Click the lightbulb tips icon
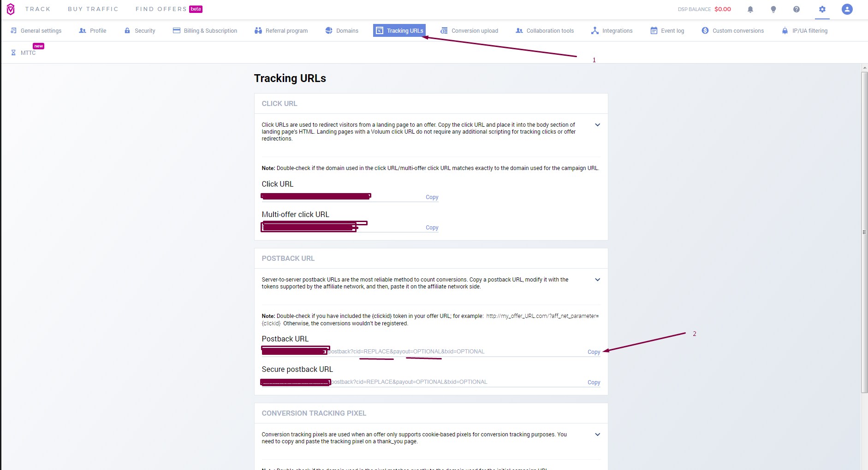The image size is (868, 470). pos(773,9)
